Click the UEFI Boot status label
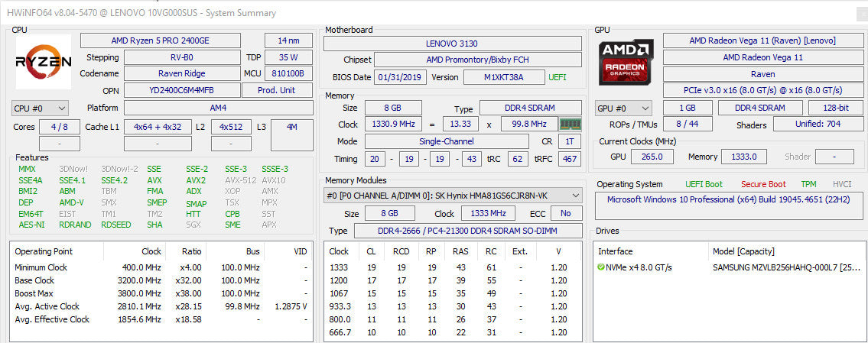 click(704, 184)
